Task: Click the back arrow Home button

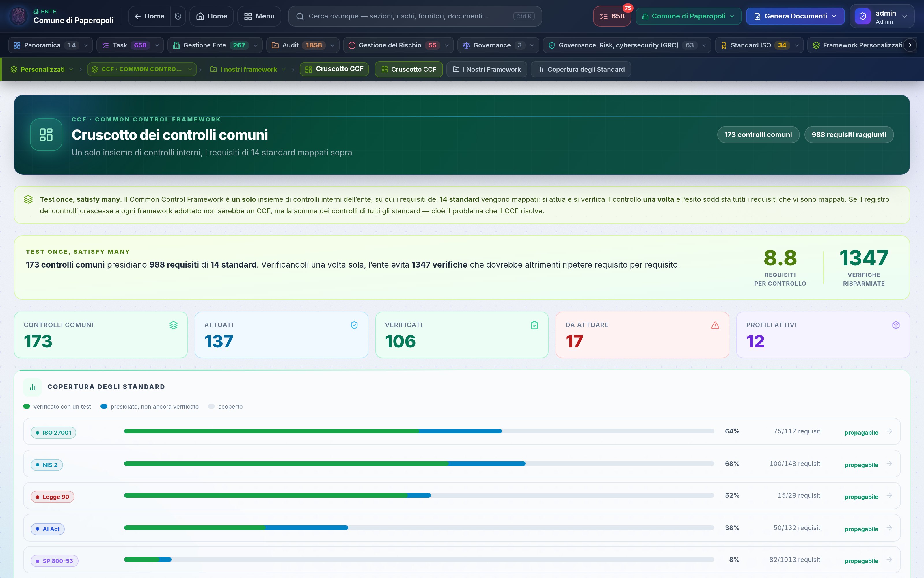Action: click(149, 16)
